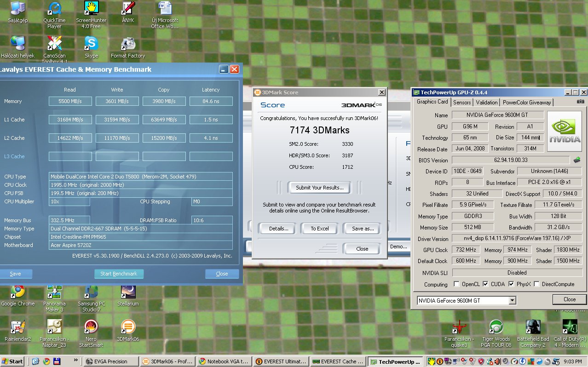Click the BIOS Version 62.94.19.00.33 field

(x=511, y=160)
